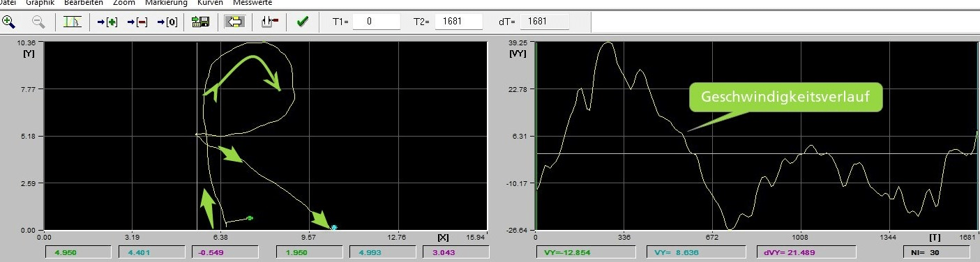Screen dimensions: 980x262
Task: Click the arrow-to-minus marker icon
Action: point(137,22)
